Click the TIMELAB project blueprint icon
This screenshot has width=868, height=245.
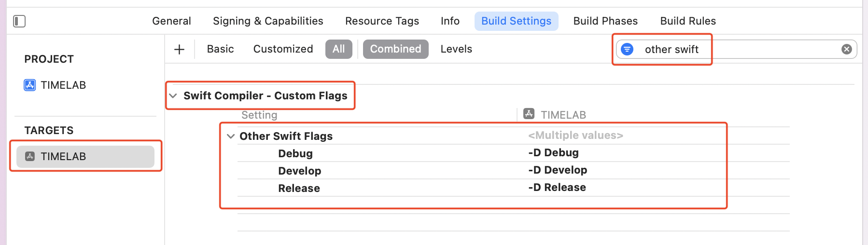(x=30, y=85)
